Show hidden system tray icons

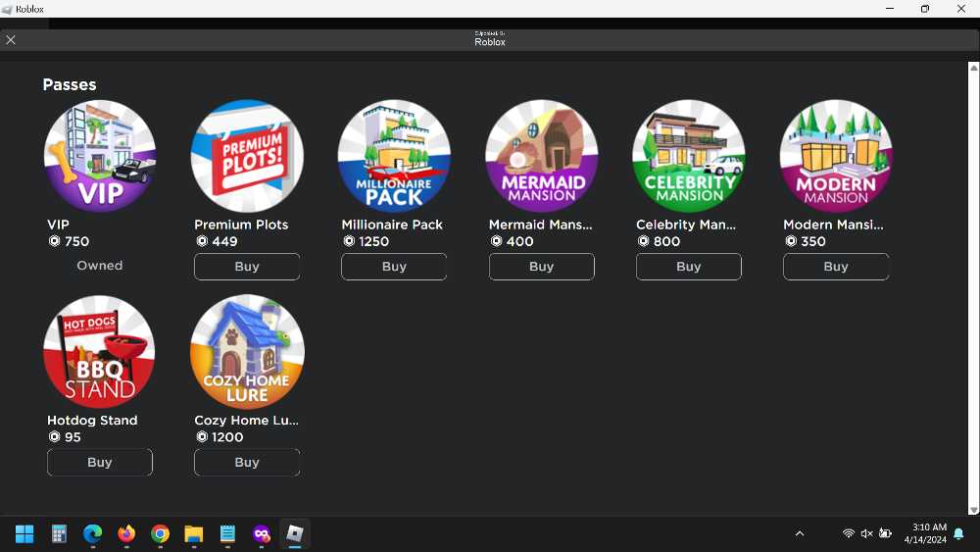[800, 533]
